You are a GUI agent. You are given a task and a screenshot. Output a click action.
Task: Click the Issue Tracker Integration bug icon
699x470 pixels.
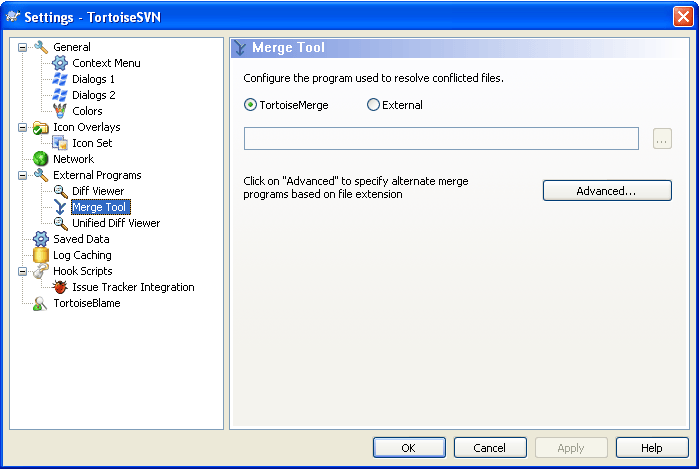[60, 287]
